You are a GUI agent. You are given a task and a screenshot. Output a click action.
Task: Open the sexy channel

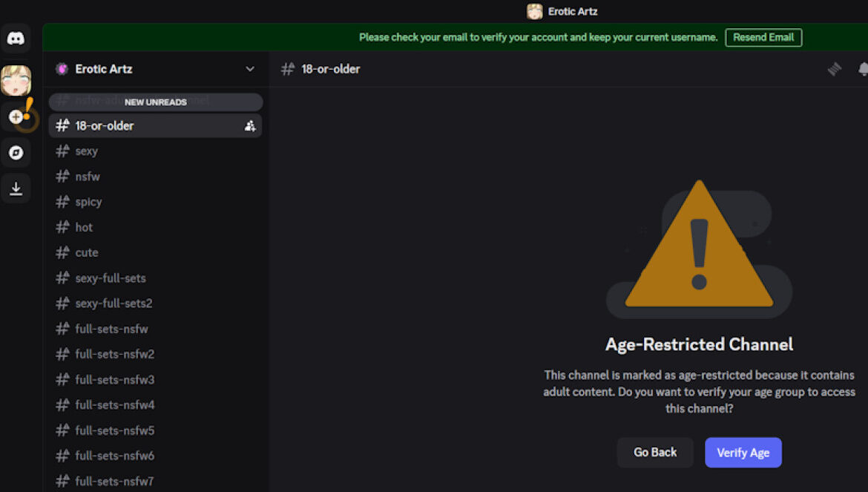[156, 151]
